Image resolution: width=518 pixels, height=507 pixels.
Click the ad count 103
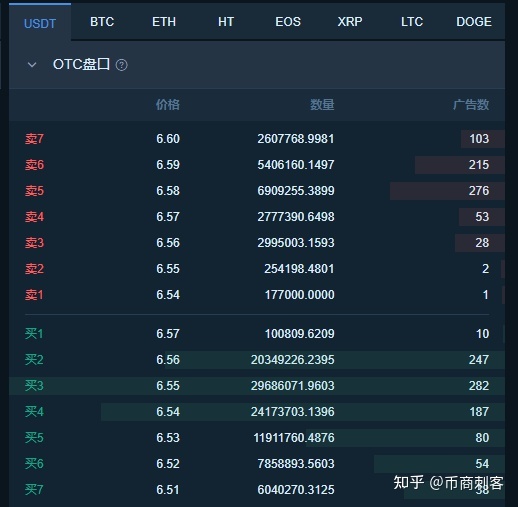(x=479, y=139)
